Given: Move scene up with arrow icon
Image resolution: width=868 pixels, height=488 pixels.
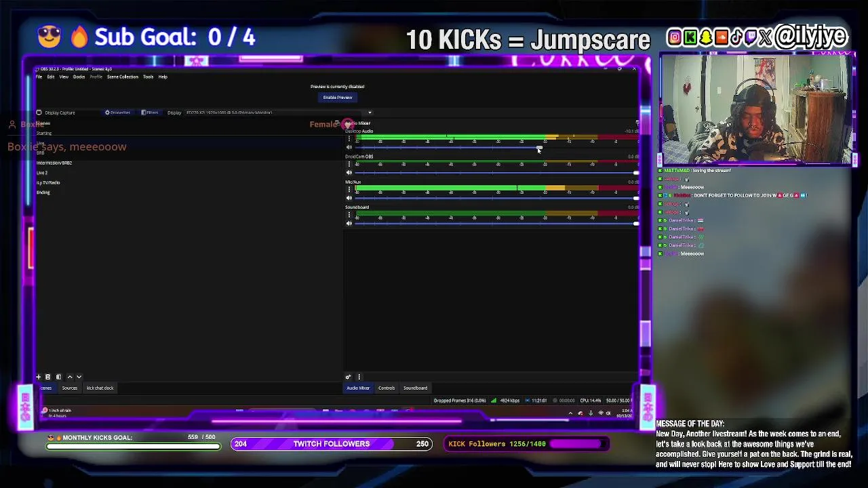Looking at the screenshot, I should click(69, 377).
